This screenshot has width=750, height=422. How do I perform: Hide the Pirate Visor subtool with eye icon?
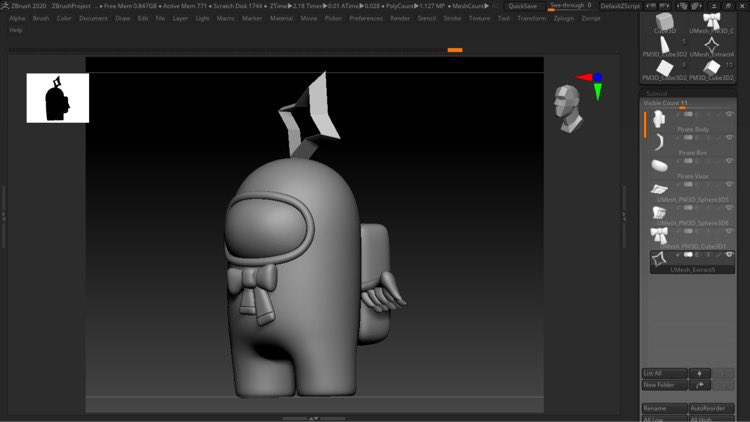click(729, 161)
